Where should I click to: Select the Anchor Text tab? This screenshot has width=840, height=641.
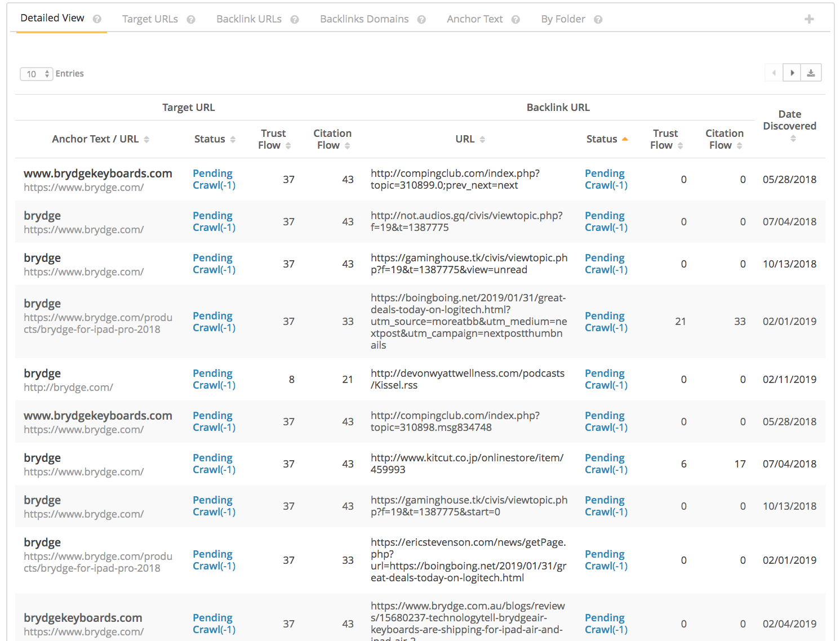point(474,19)
